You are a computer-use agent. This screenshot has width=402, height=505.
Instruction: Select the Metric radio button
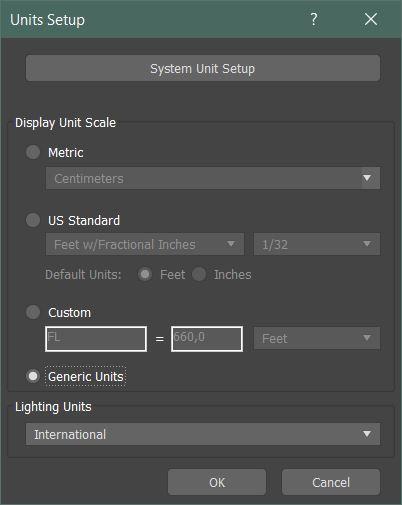pyautogui.click(x=33, y=152)
